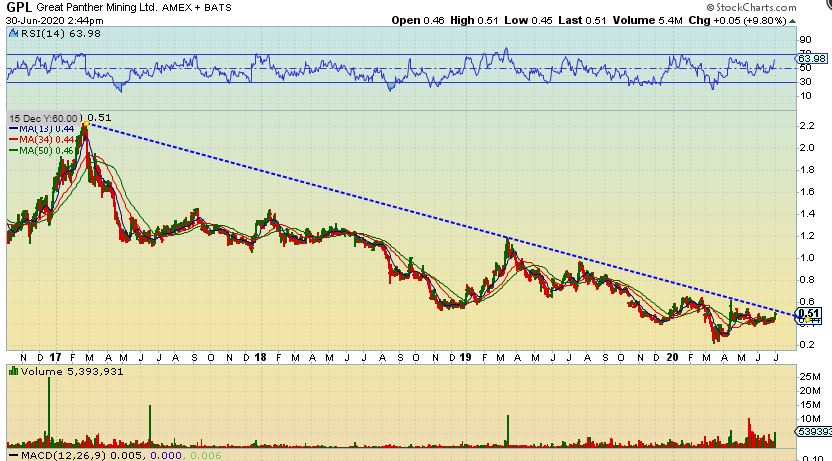Click the 539393 volume tag on right axis
Viewport: 832px width, 461px height.
click(x=814, y=432)
